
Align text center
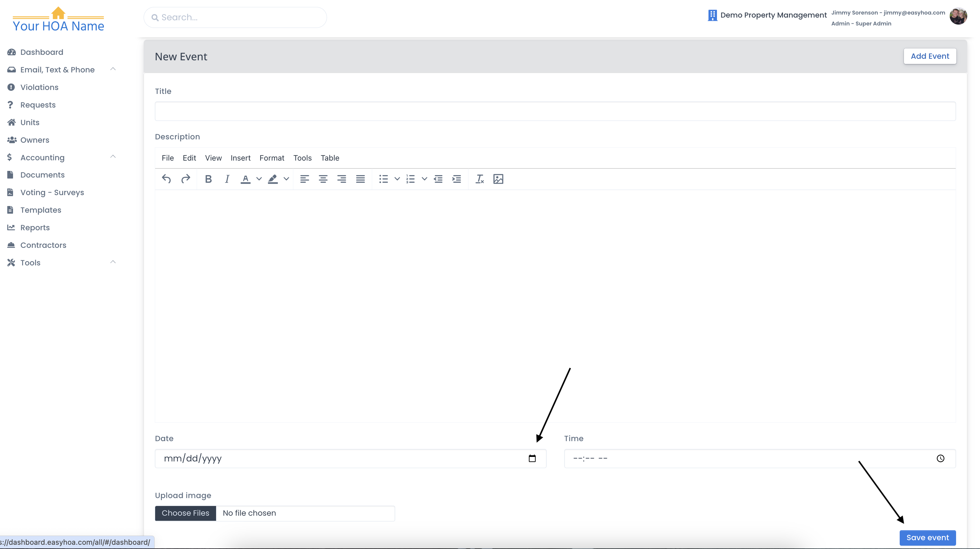click(x=323, y=179)
